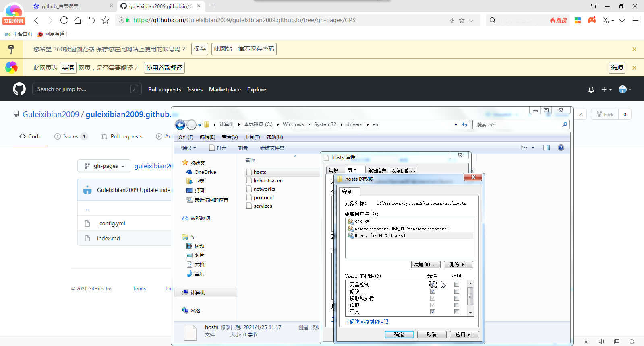
Task: Open Explorer address bar history dropdown
Action: pyautogui.click(x=456, y=125)
